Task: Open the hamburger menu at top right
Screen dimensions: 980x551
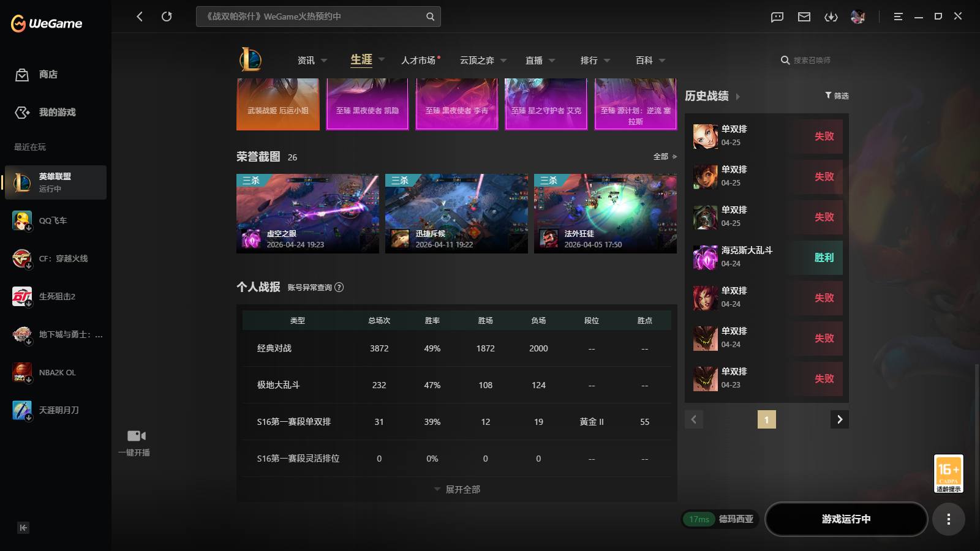Action: [x=898, y=17]
